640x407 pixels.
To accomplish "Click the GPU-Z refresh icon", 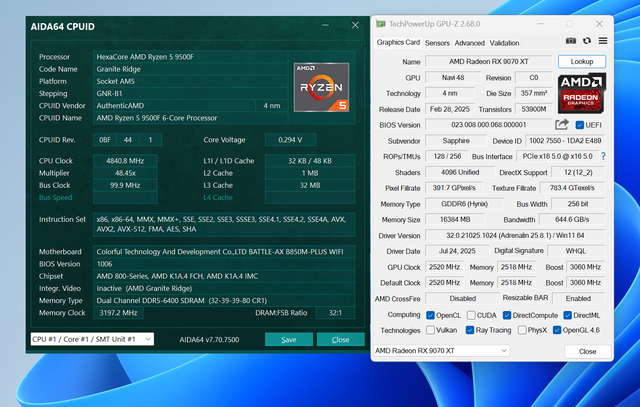I will point(587,41).
